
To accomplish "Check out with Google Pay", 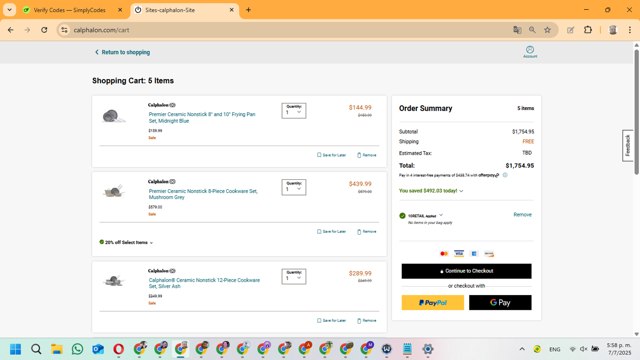I will (x=500, y=302).
